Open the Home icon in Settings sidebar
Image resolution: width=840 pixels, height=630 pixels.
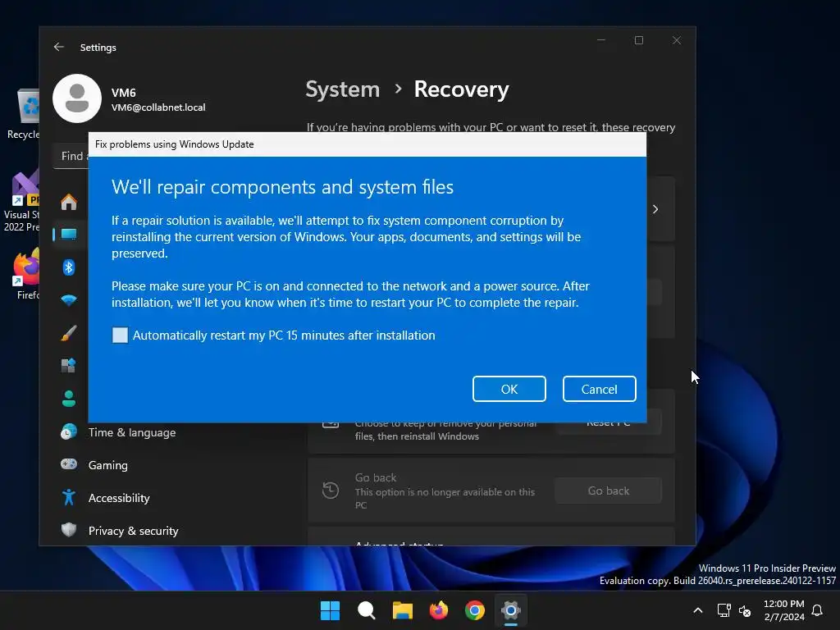pos(69,202)
